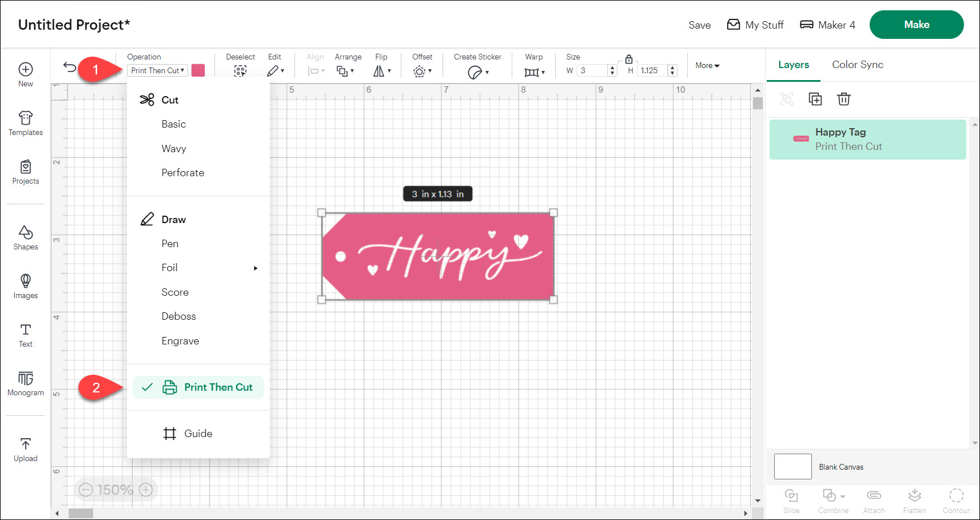Open the pink color swatch
The width and height of the screenshot is (980, 520).
coord(198,70)
